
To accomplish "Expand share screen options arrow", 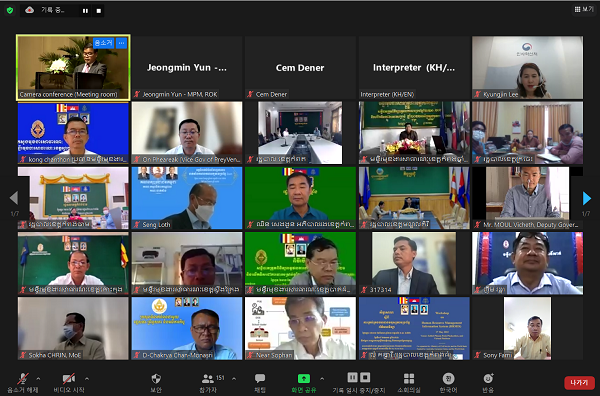I will click(x=322, y=379).
